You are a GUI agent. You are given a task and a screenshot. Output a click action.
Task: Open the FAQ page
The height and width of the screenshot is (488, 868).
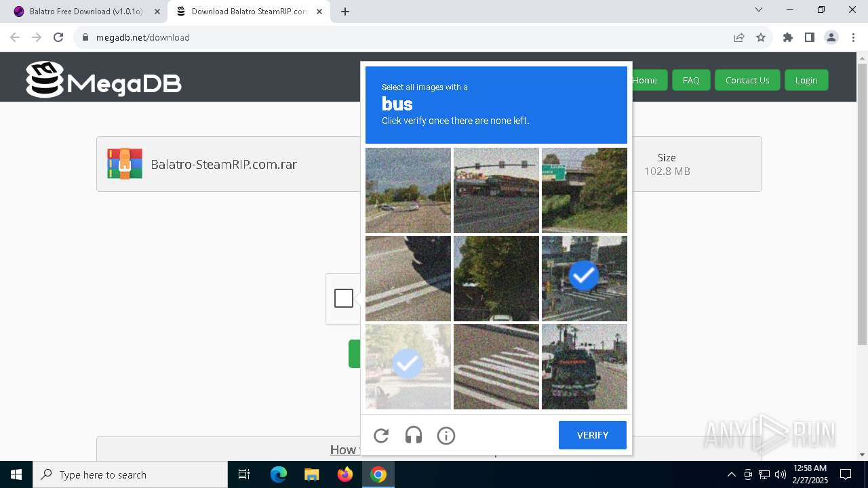tap(691, 80)
